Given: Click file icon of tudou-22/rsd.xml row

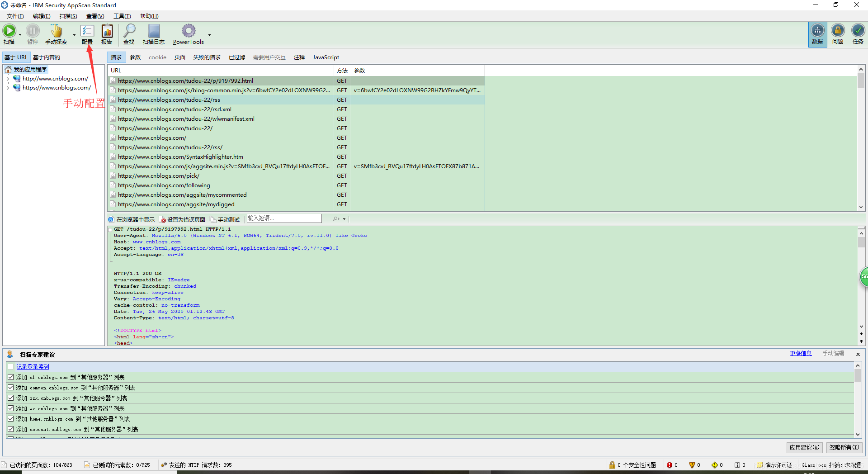Looking at the screenshot, I should pyautogui.click(x=113, y=109).
